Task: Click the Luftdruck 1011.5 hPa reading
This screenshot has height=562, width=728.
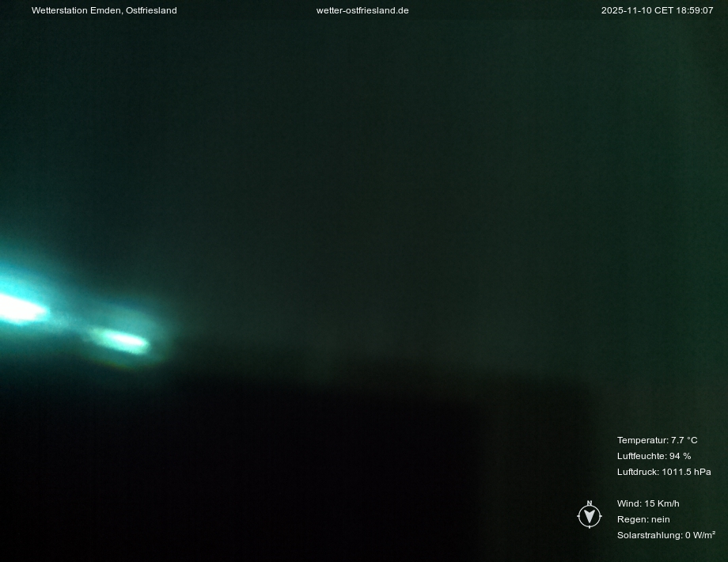Action: tap(664, 472)
